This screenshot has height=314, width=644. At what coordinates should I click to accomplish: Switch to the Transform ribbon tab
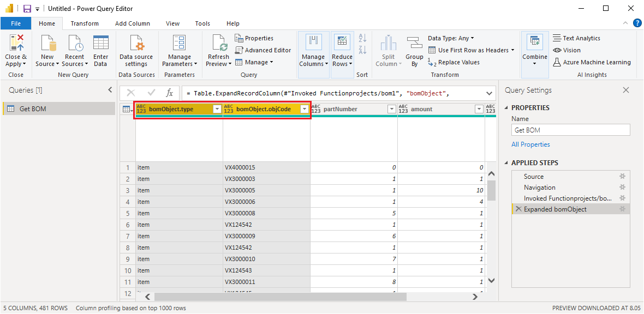point(85,23)
